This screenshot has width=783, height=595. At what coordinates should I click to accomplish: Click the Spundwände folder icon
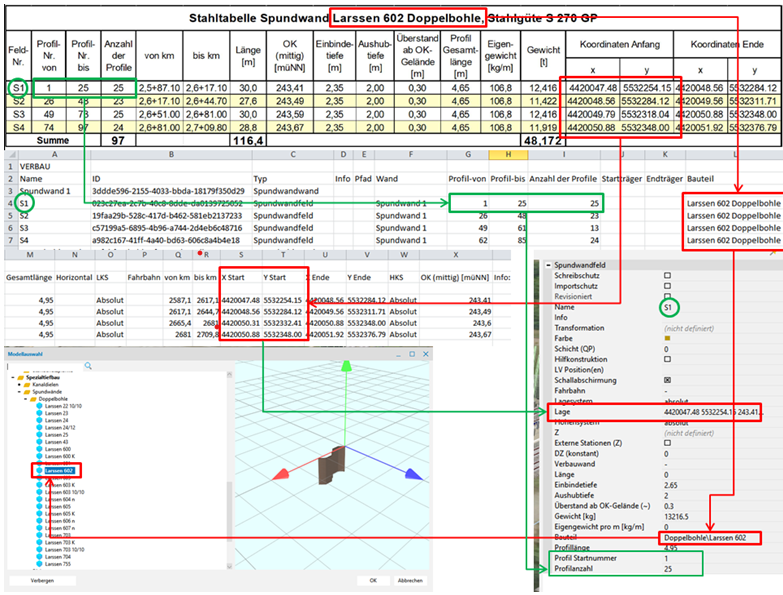coord(27,392)
